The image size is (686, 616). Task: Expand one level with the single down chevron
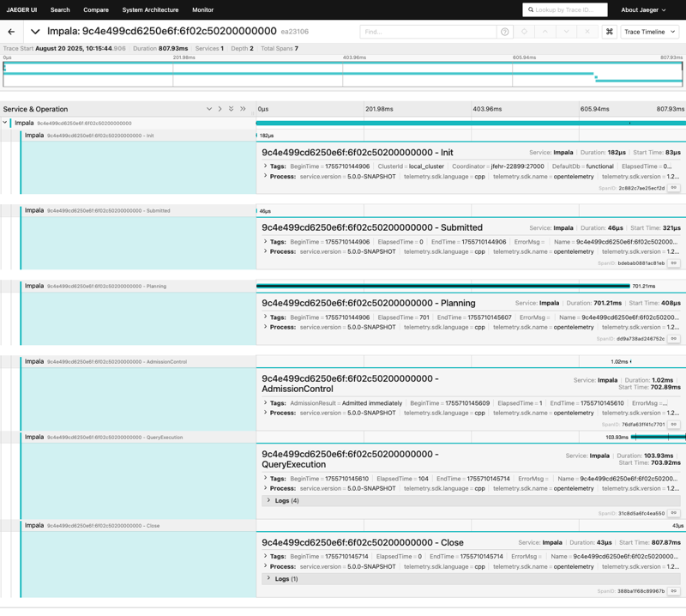[x=209, y=109]
